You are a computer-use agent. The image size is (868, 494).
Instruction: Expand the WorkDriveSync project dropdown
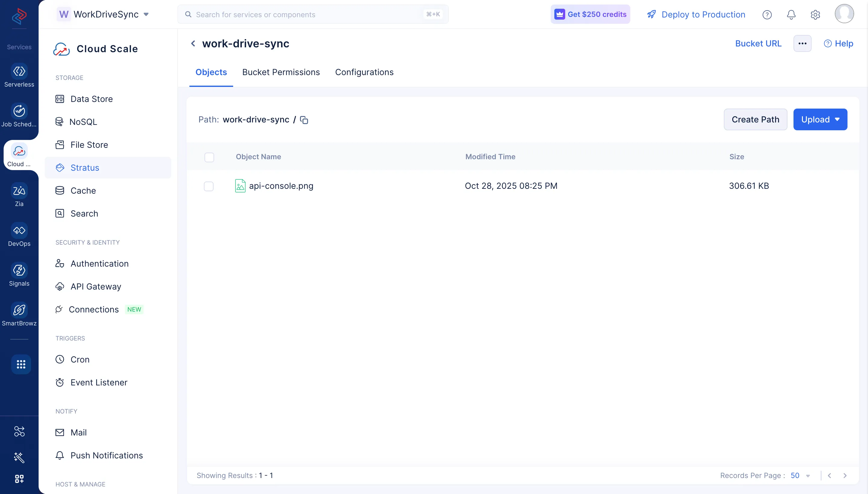pos(147,14)
